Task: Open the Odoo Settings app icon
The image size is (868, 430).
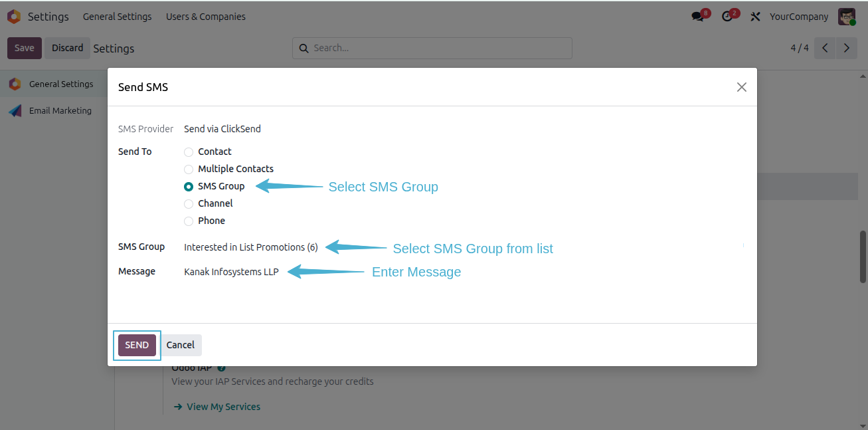Action: coord(13,17)
